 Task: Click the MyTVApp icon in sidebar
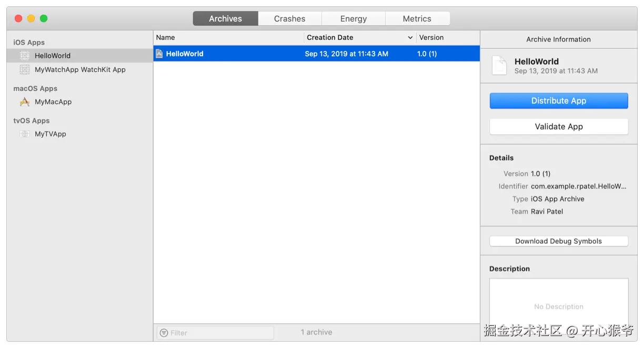coord(25,134)
